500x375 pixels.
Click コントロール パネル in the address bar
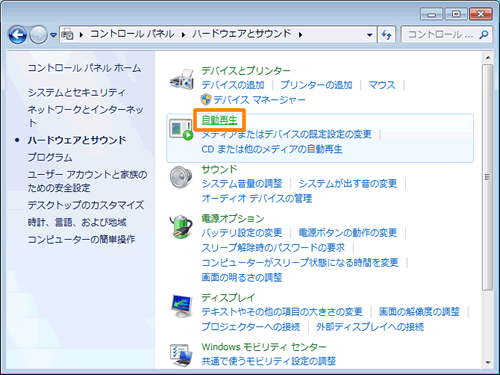(132, 34)
